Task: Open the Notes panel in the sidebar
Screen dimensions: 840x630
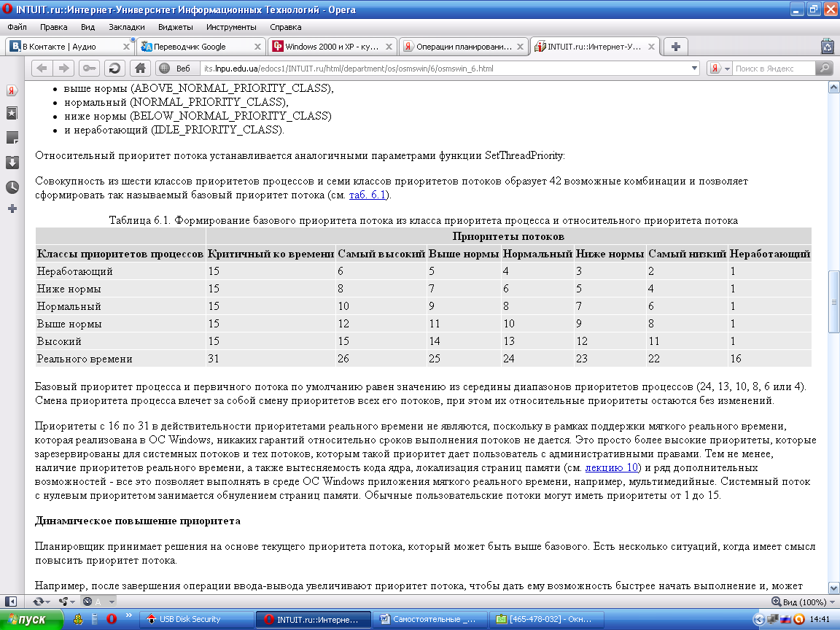Action: (12, 138)
